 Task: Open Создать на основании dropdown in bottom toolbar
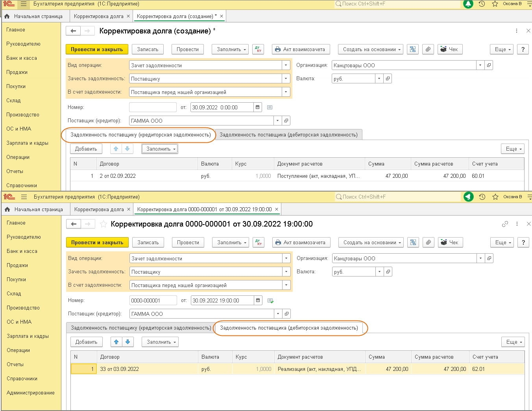pyautogui.click(x=371, y=243)
